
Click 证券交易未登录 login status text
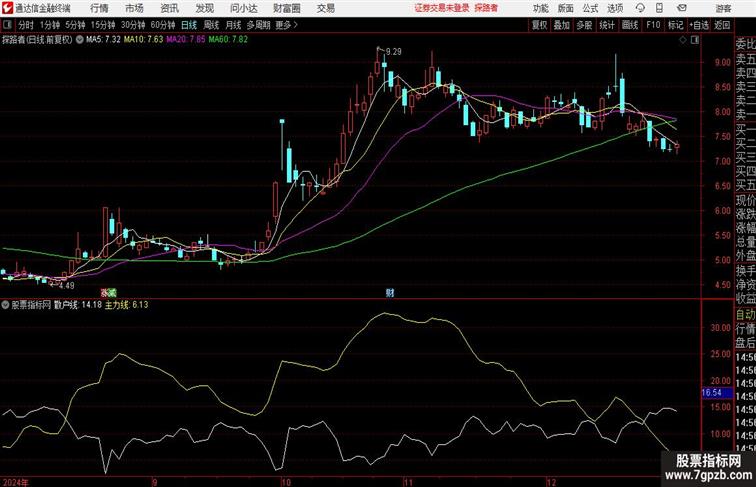click(x=442, y=8)
